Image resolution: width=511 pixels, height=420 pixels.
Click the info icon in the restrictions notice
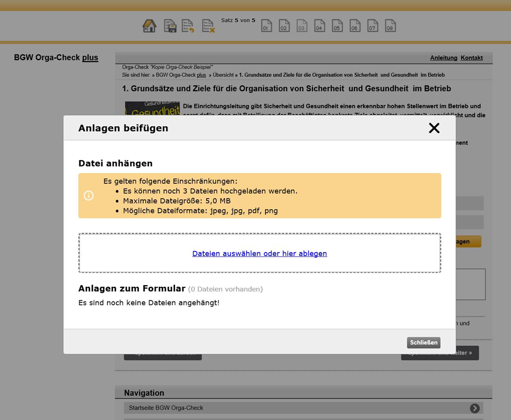(x=89, y=195)
